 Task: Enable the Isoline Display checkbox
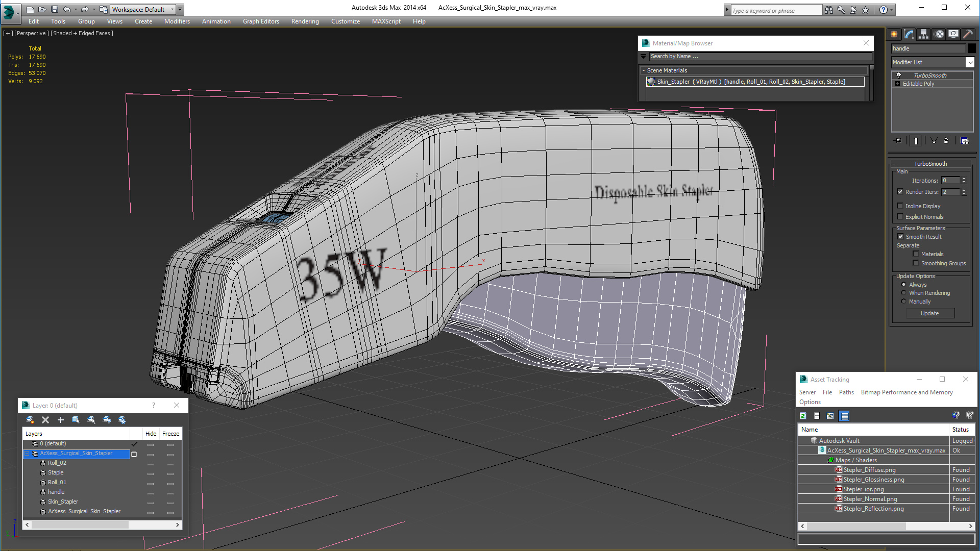point(900,206)
